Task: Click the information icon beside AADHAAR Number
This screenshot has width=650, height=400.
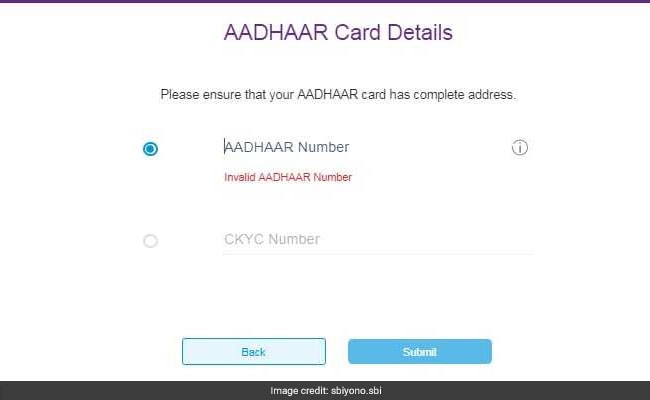Action: [519, 148]
